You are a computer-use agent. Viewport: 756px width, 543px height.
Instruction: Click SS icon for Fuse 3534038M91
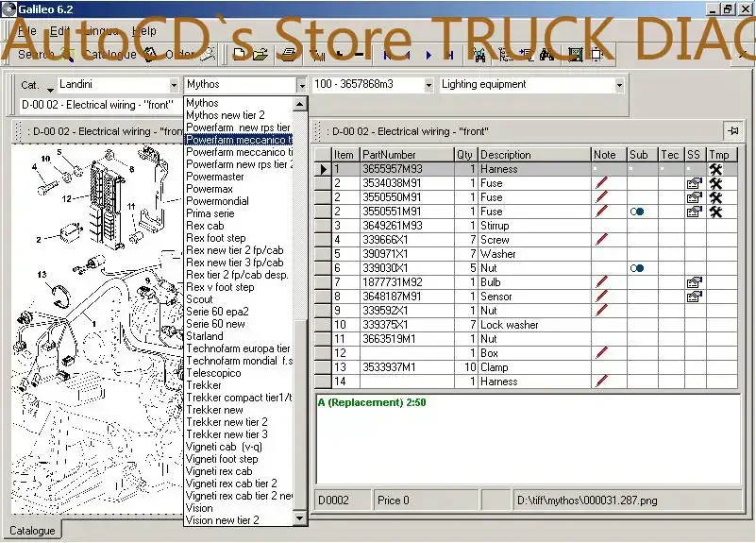pos(695,183)
